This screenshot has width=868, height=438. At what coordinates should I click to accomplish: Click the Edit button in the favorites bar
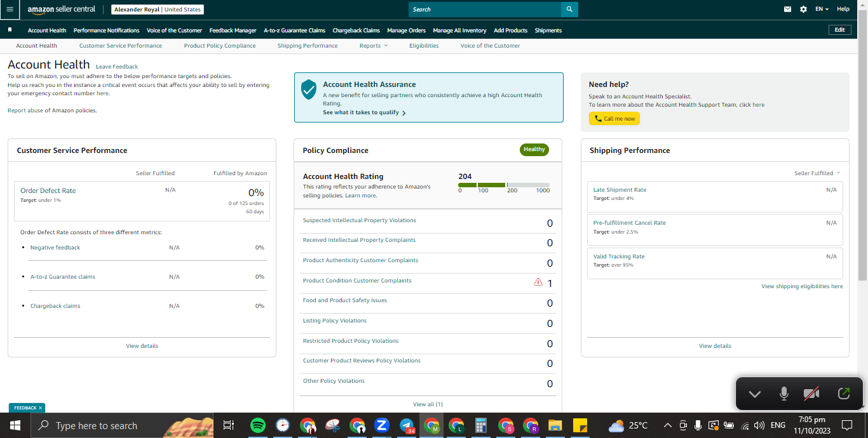(x=839, y=30)
